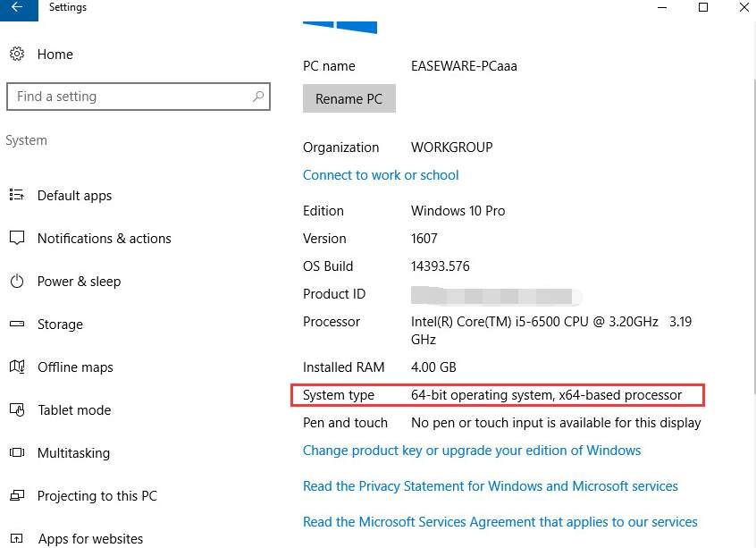
Task: Click the back arrow button
Action: (x=18, y=8)
